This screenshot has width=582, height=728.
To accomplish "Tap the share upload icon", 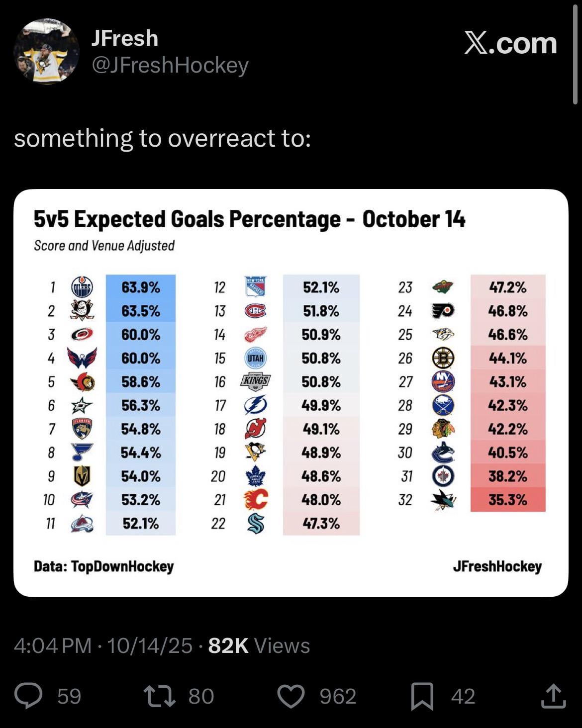I will (x=553, y=696).
